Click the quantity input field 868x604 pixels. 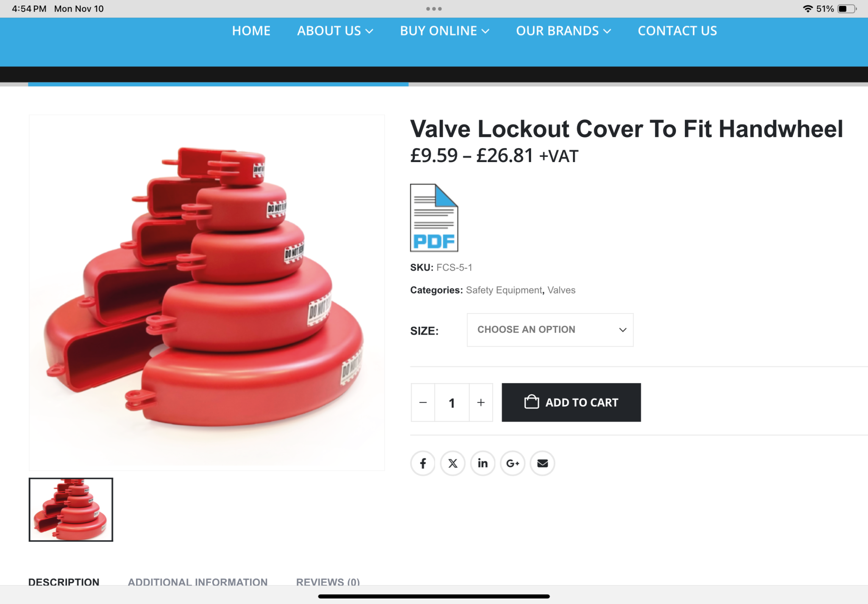coord(452,403)
